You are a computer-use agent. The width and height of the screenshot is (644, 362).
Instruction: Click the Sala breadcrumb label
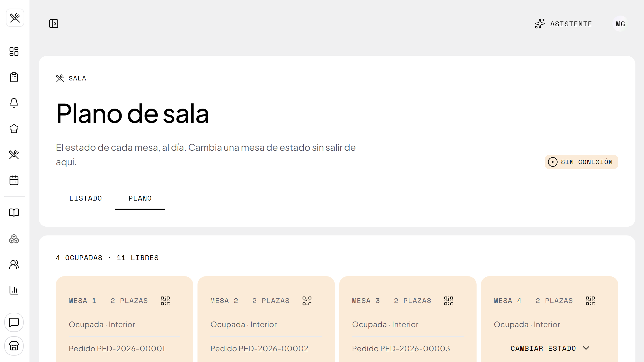point(77,78)
